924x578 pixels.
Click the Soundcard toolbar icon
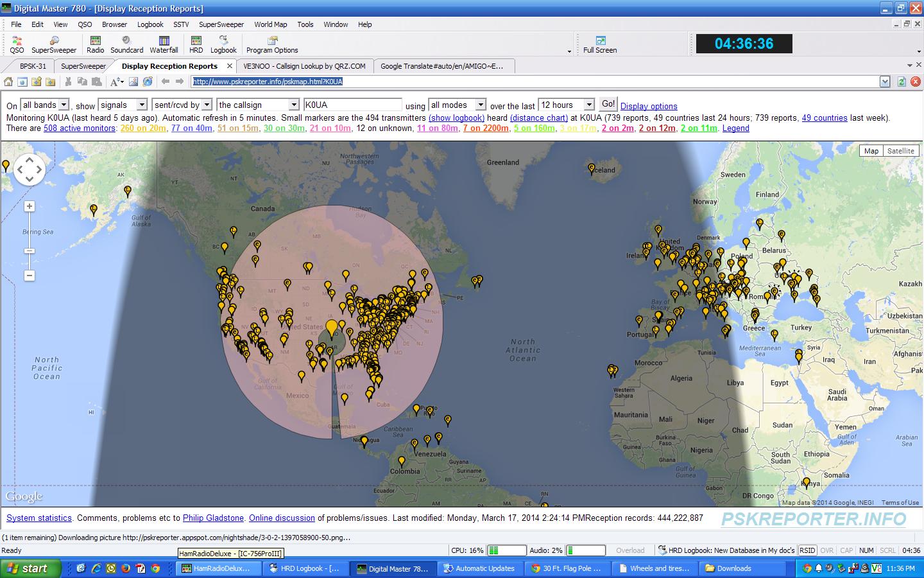coord(126,44)
